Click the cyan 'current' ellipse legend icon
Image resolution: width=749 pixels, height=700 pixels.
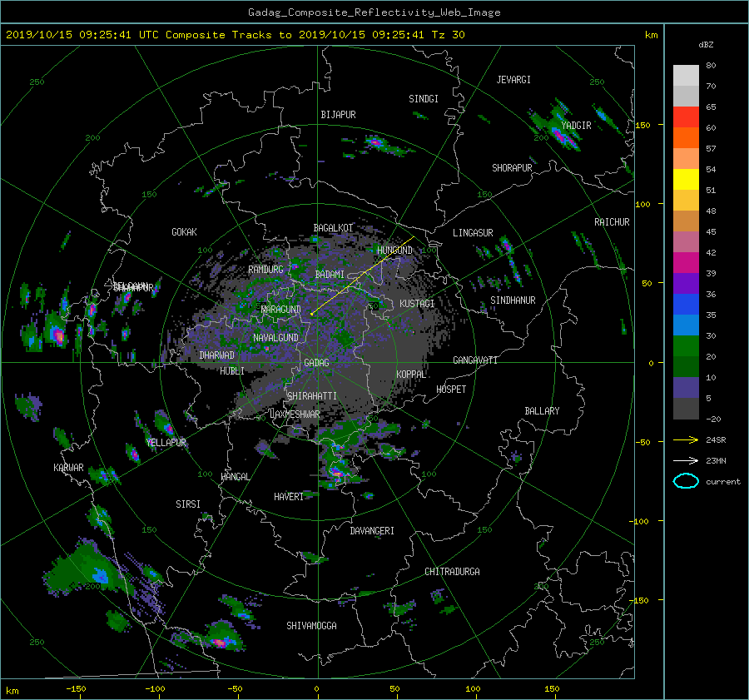[686, 481]
